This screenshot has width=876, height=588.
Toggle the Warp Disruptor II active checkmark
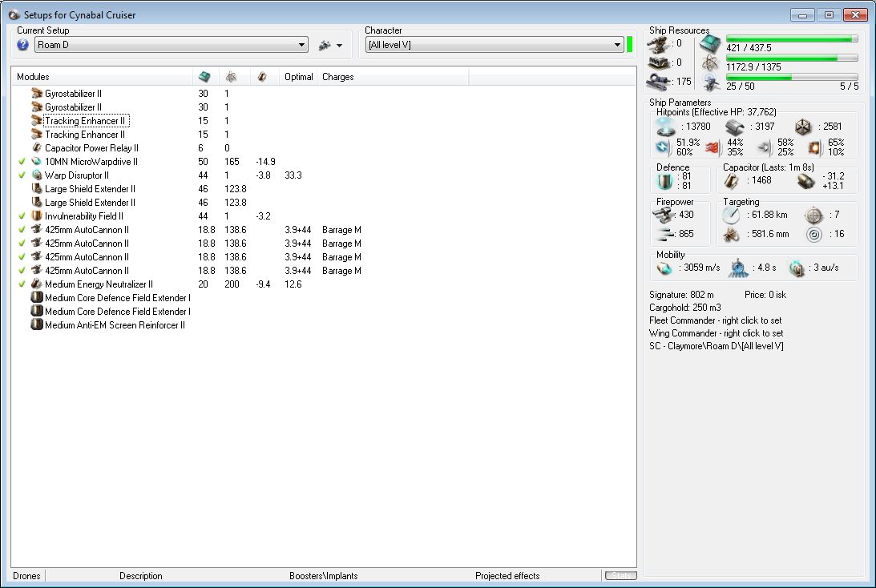click(22, 175)
